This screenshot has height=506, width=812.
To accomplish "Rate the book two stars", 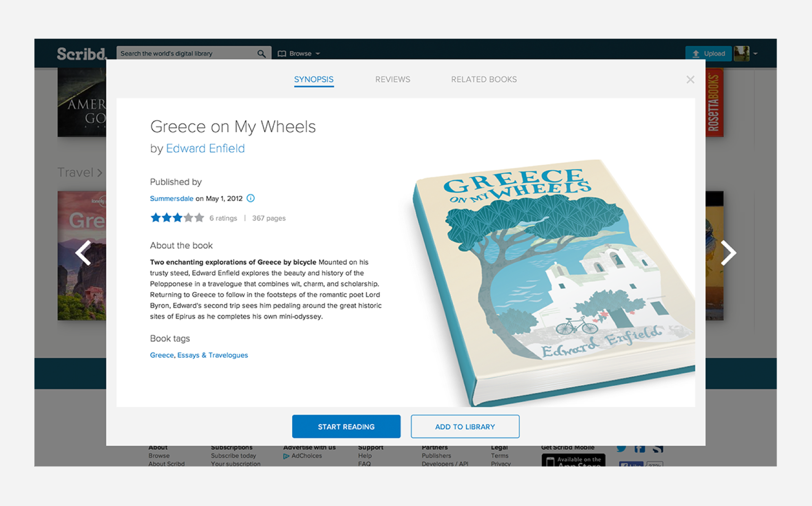I will point(166,218).
